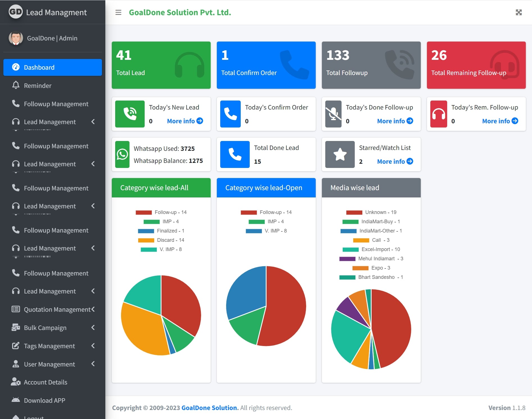532x419 pixels.
Task: Open Account Details in sidebar
Action: (46, 382)
